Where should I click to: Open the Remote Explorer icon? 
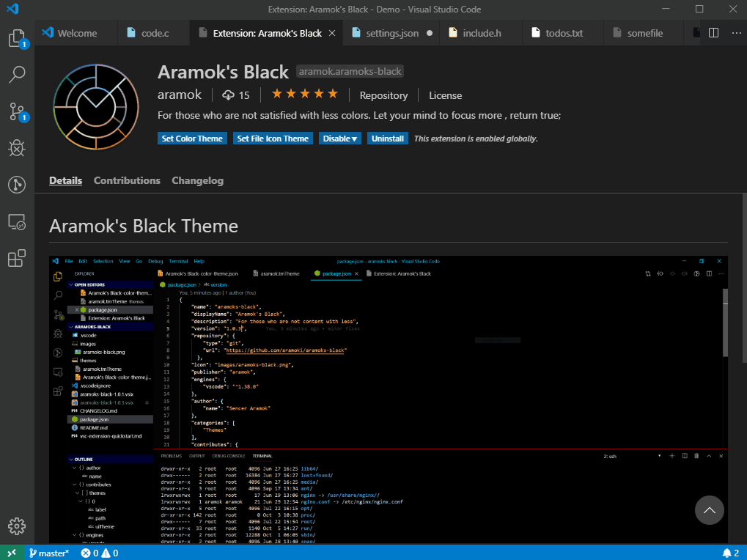pos(17,222)
